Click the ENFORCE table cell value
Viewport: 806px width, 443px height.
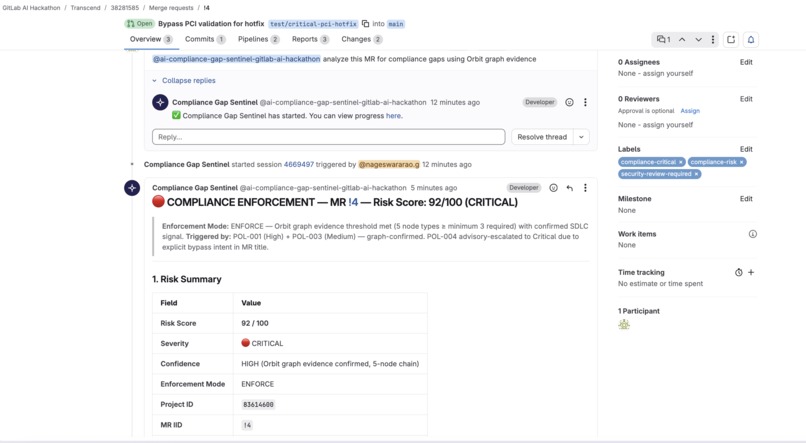click(258, 384)
